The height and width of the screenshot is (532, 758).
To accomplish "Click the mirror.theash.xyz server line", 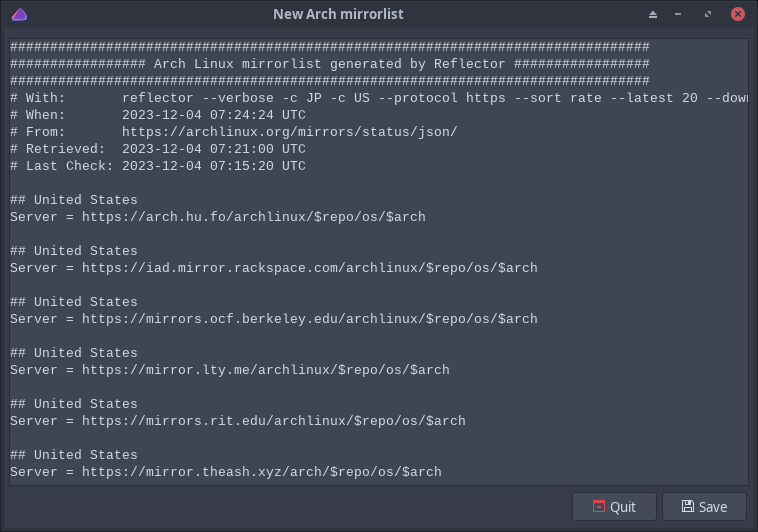I will [x=226, y=472].
